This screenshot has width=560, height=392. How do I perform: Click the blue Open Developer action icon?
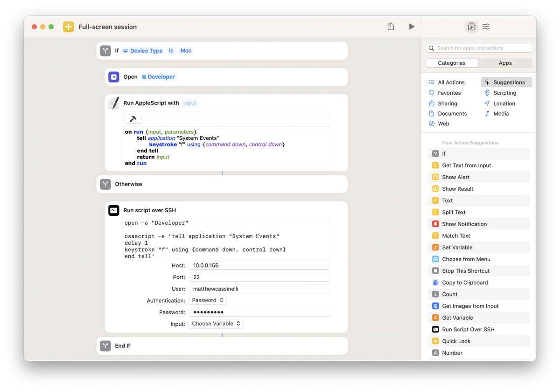pyautogui.click(x=113, y=76)
